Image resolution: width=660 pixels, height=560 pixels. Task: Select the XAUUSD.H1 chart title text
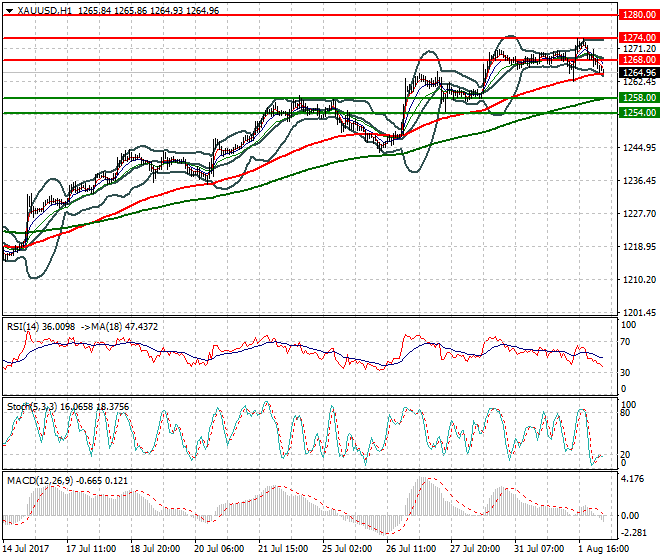(x=45, y=11)
